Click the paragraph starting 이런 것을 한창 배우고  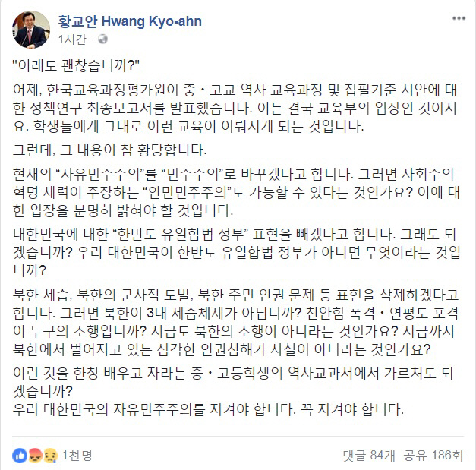pos(232,382)
